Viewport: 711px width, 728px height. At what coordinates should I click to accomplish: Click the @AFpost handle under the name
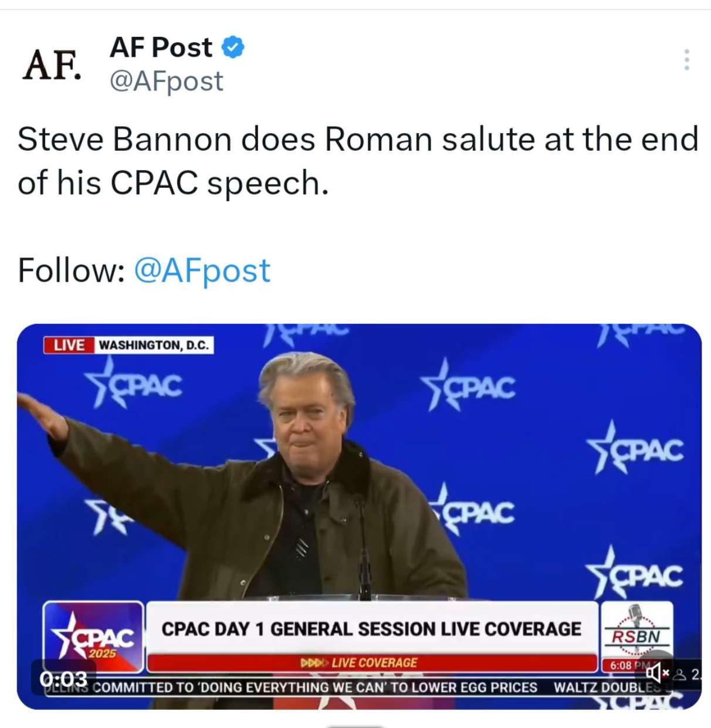coord(166,81)
